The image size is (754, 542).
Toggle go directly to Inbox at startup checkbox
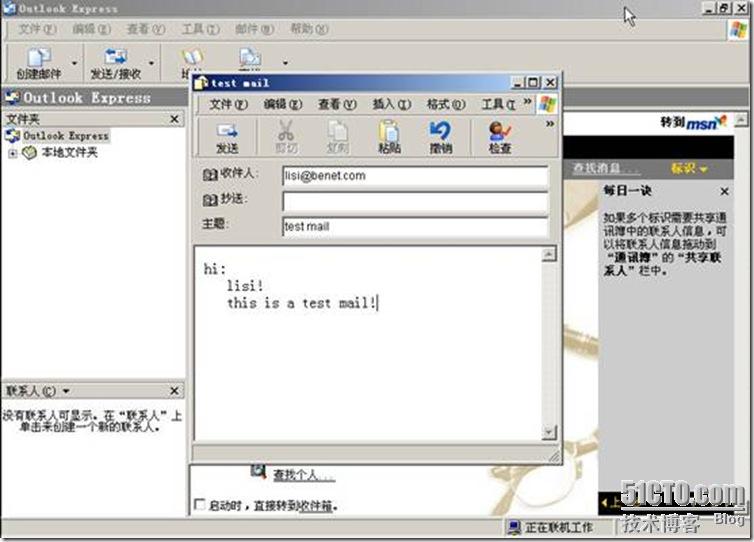[200, 504]
